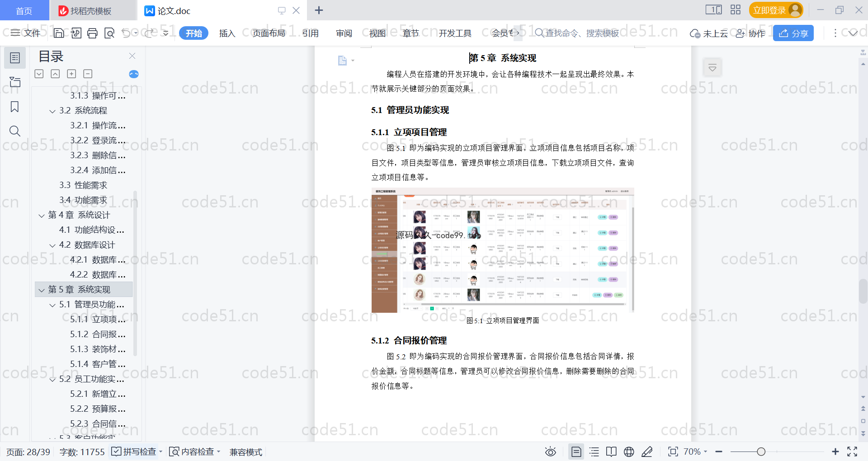Collapse the 第4章 系统设计 tree node
This screenshot has width=868, height=461.
(42, 216)
